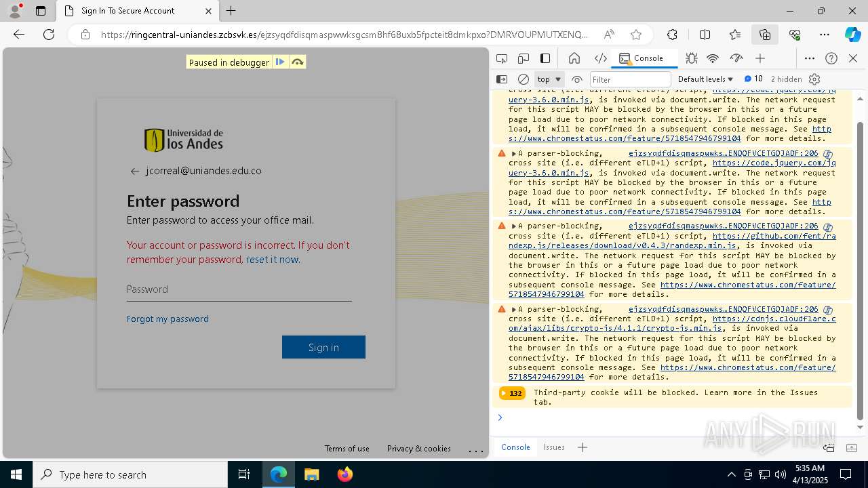Viewport: 868px width, 488px height.
Task: Open the tab actions menu
Action: [x=41, y=11]
